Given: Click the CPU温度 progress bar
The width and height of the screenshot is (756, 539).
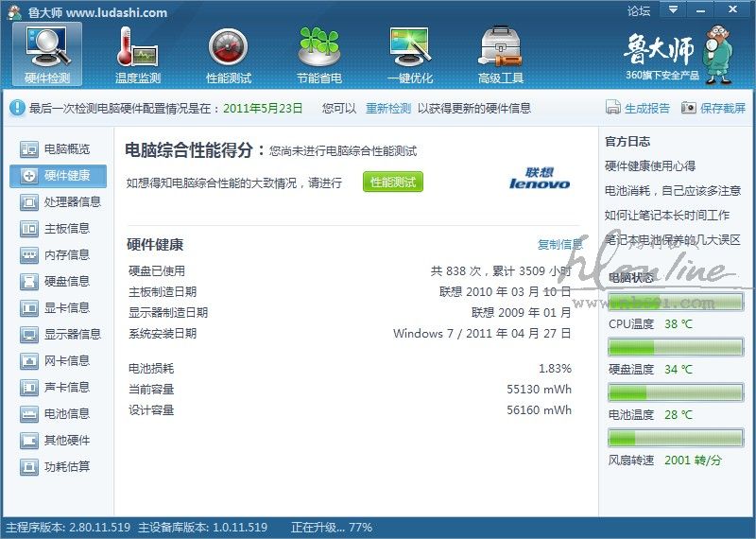Looking at the screenshot, I should (676, 302).
